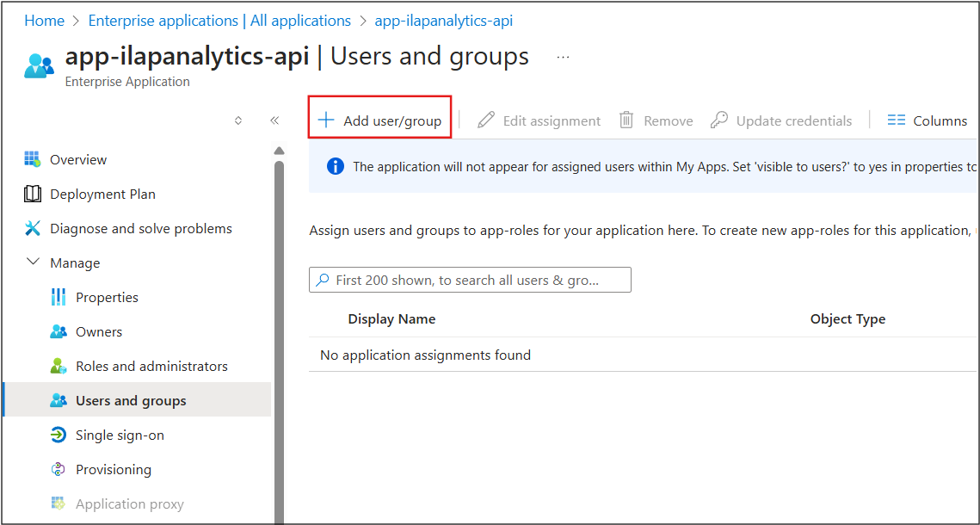This screenshot has height=525, width=980.
Task: Click the Columns list icon
Action: (x=897, y=120)
